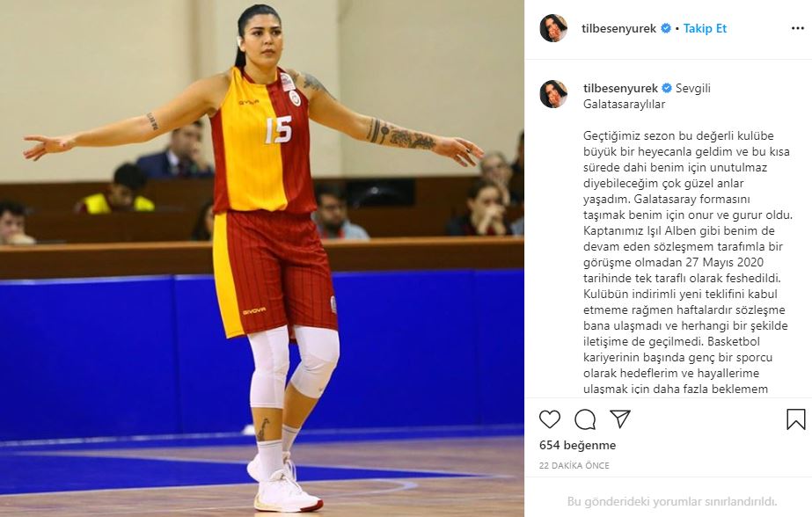812x517 pixels.
Task: Click the Galatasaraylılar caption line
Action: click(x=624, y=104)
